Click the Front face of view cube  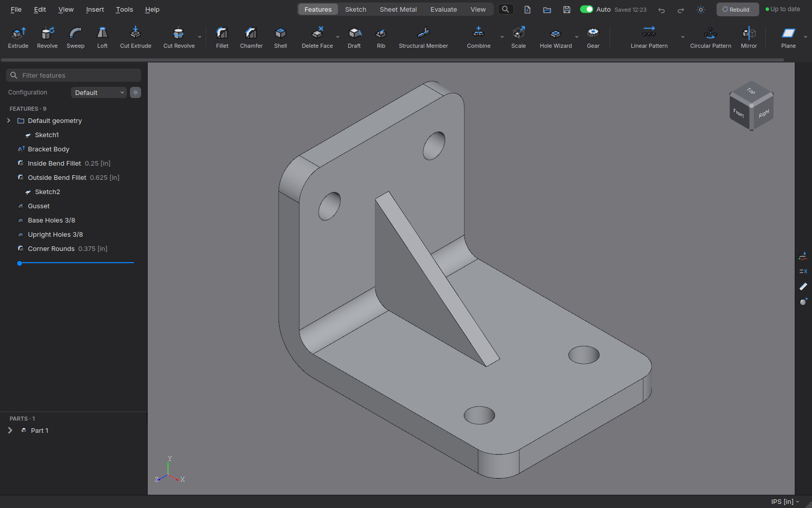(x=739, y=113)
